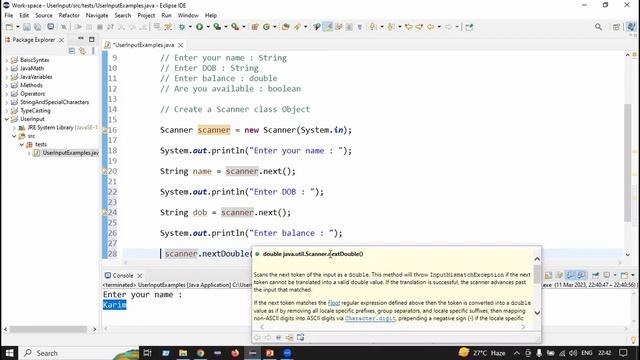Open the Window menu
Viewport: 640px width, 360px height.
pyautogui.click(x=188, y=16)
